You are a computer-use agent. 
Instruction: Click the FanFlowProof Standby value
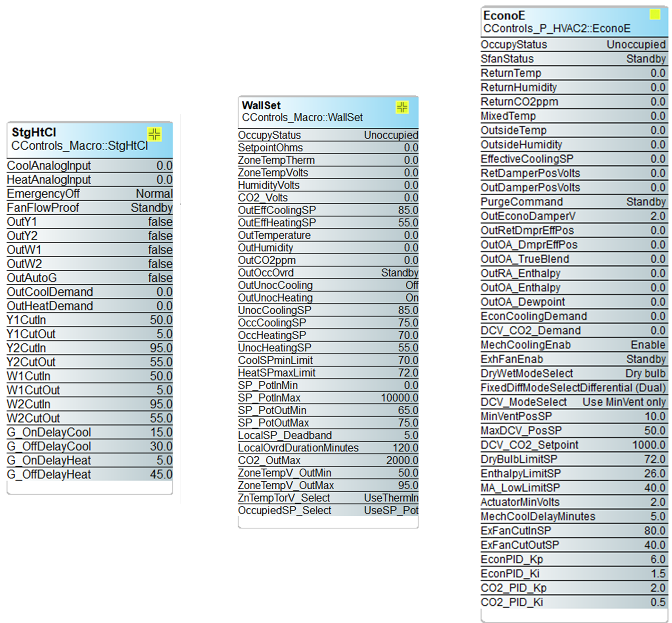point(151,208)
